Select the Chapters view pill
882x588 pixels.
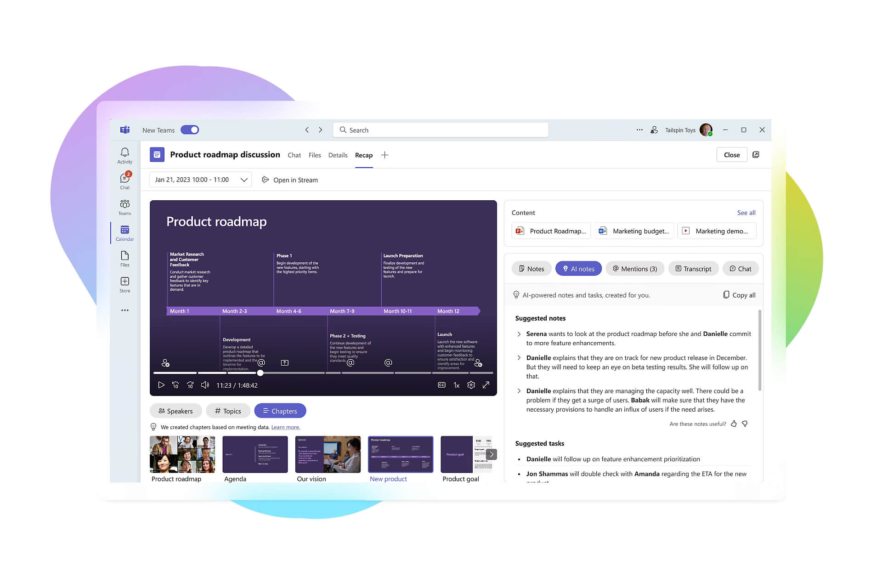click(x=280, y=411)
